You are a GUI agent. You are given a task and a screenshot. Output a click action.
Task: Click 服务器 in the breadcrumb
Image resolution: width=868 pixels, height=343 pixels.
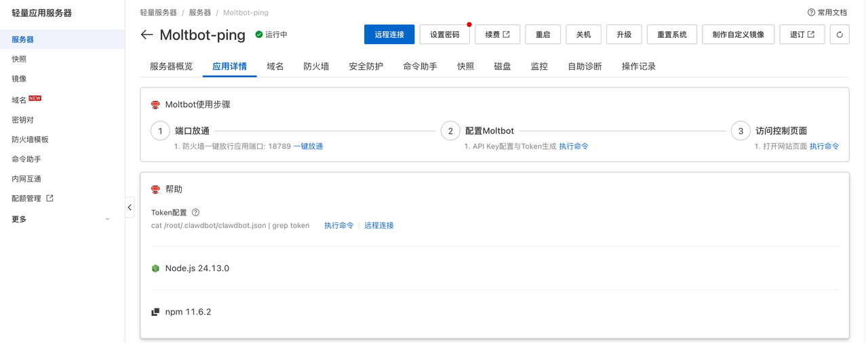(x=200, y=13)
